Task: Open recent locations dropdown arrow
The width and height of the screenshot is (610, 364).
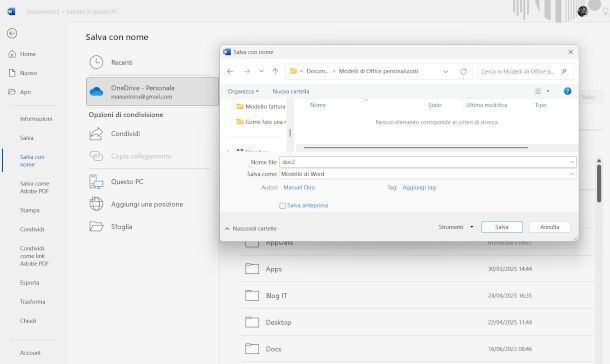Action: (261, 72)
